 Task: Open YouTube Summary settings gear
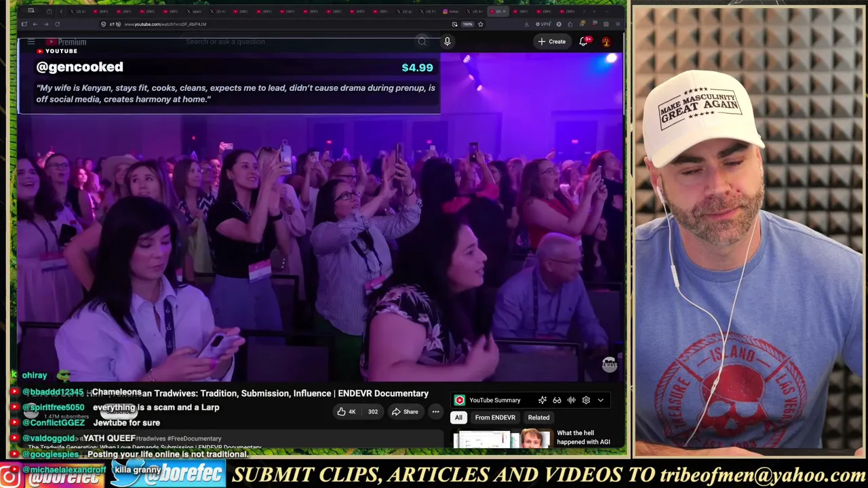tap(586, 401)
